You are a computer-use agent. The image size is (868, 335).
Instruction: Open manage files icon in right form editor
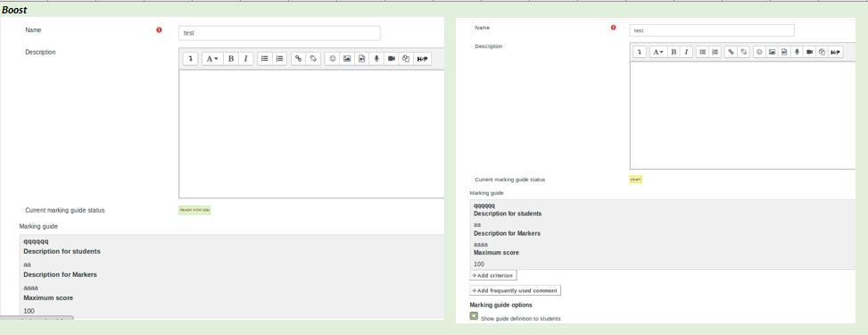(x=822, y=52)
